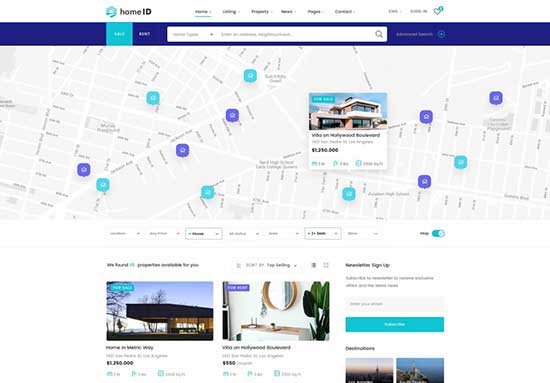Open the House type filter dropdown
Viewport: 550px width, 383px height.
(203, 234)
